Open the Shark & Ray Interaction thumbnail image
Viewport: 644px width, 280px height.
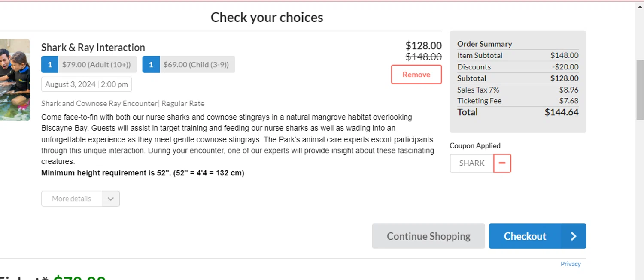pos(15,80)
